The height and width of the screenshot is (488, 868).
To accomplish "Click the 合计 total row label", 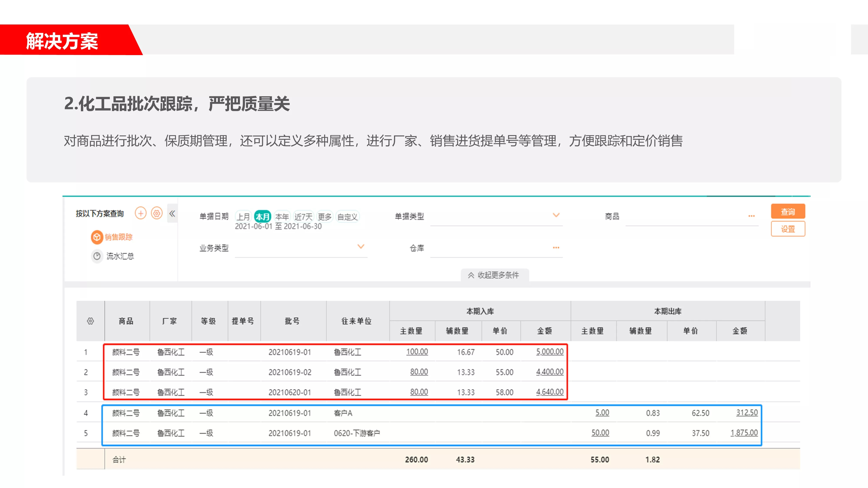I will coord(119,460).
